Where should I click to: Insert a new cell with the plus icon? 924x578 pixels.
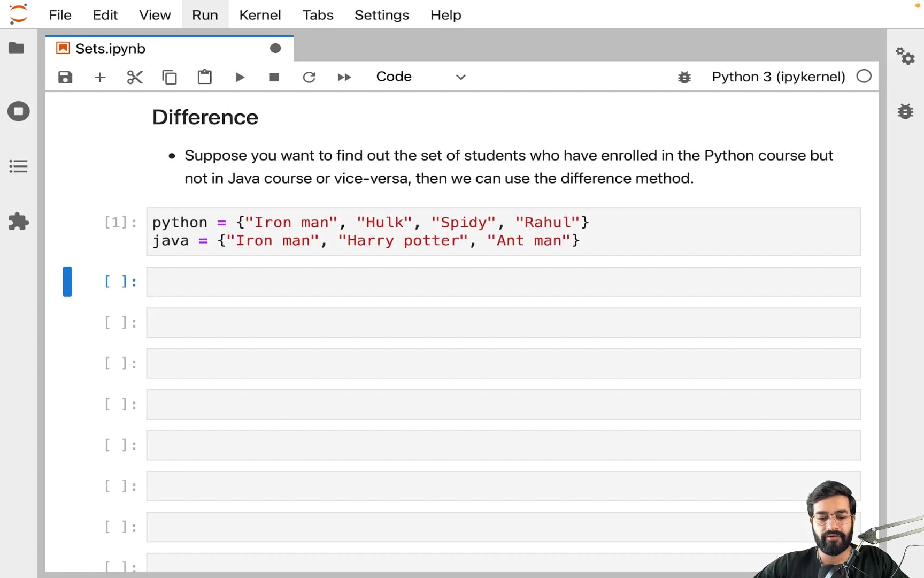pyautogui.click(x=100, y=78)
